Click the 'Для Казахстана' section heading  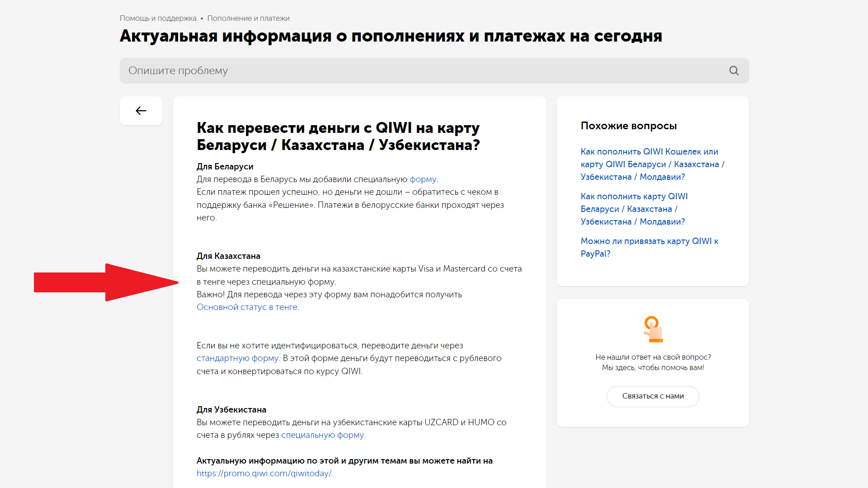point(228,256)
